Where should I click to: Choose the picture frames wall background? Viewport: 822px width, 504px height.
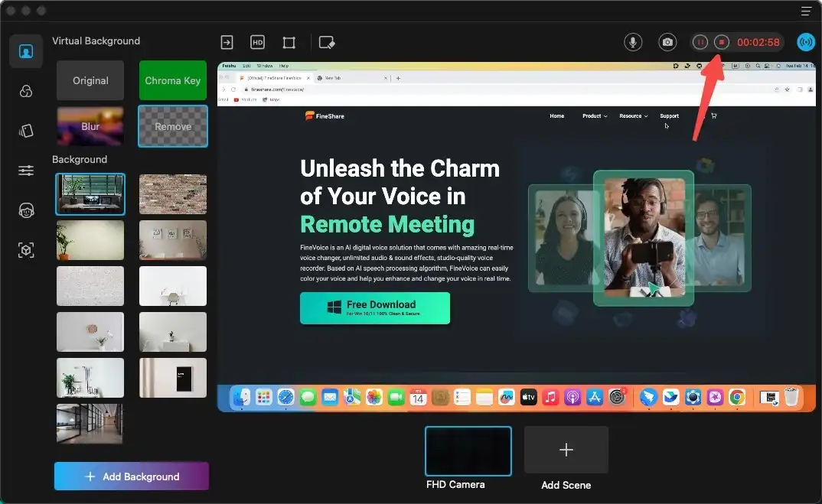point(172,240)
